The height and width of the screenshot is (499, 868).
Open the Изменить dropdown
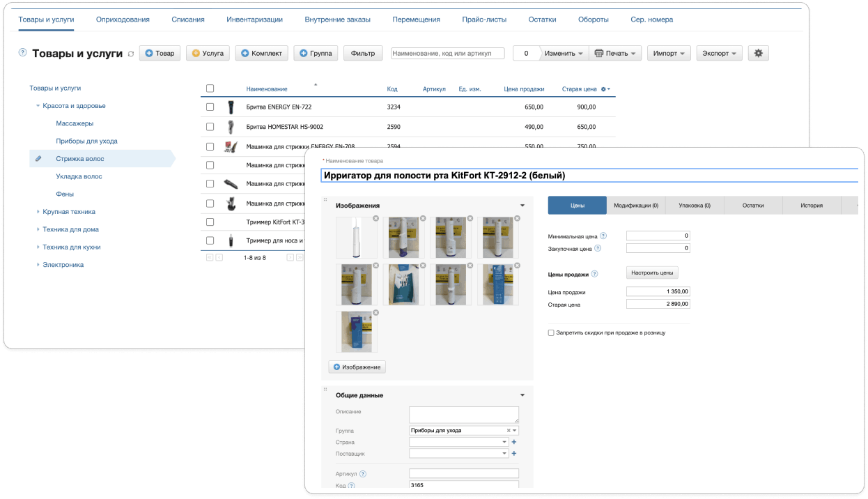point(564,53)
